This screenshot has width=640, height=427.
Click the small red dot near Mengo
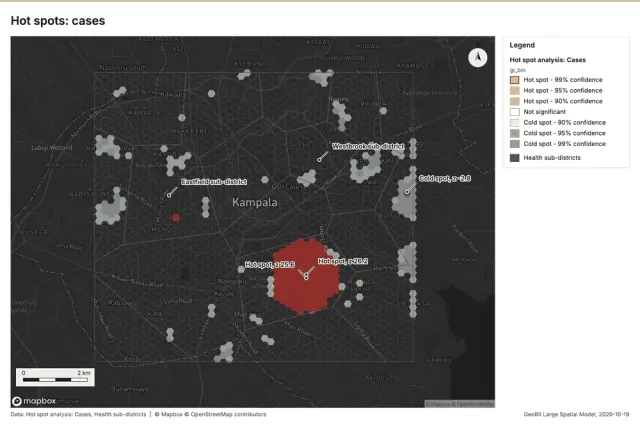pyautogui.click(x=176, y=218)
